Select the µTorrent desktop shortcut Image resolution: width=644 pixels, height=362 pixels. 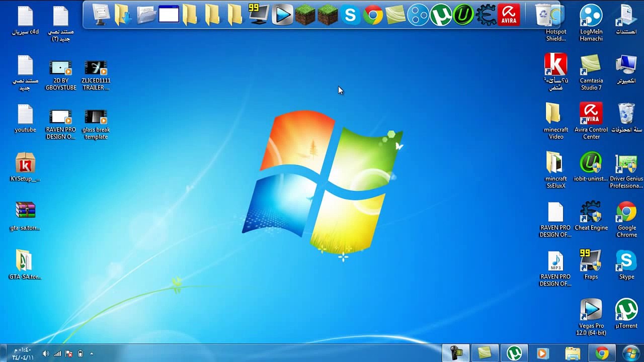click(626, 314)
